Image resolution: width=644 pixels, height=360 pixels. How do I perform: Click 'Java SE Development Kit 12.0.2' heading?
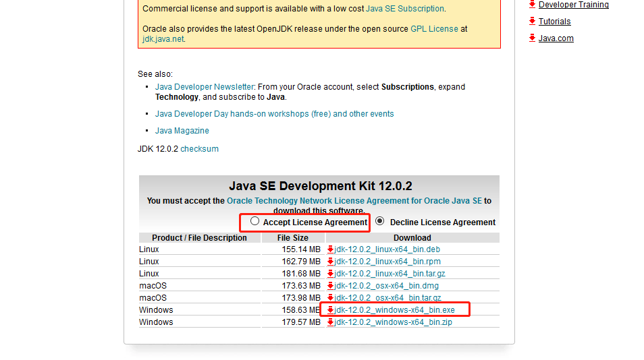(321, 186)
